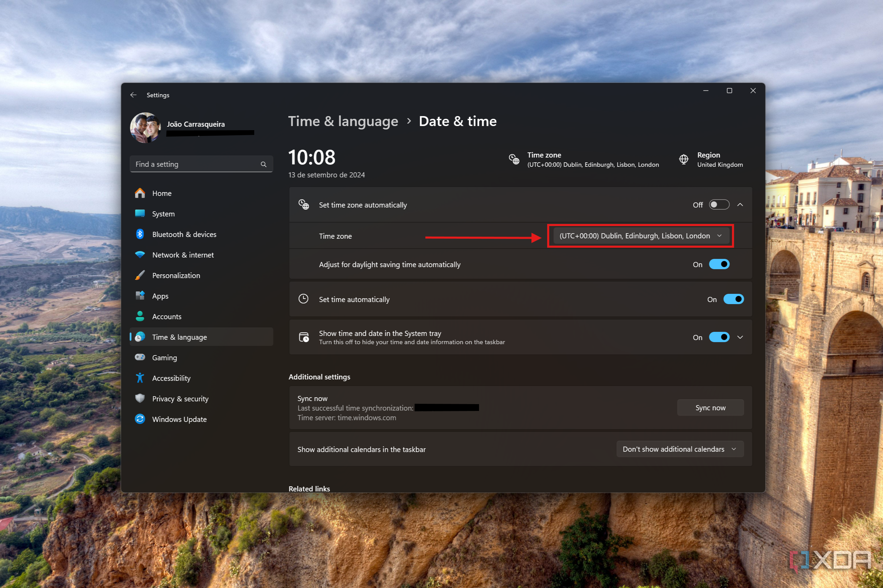
Task: Open the Time zone dropdown
Action: 640,236
